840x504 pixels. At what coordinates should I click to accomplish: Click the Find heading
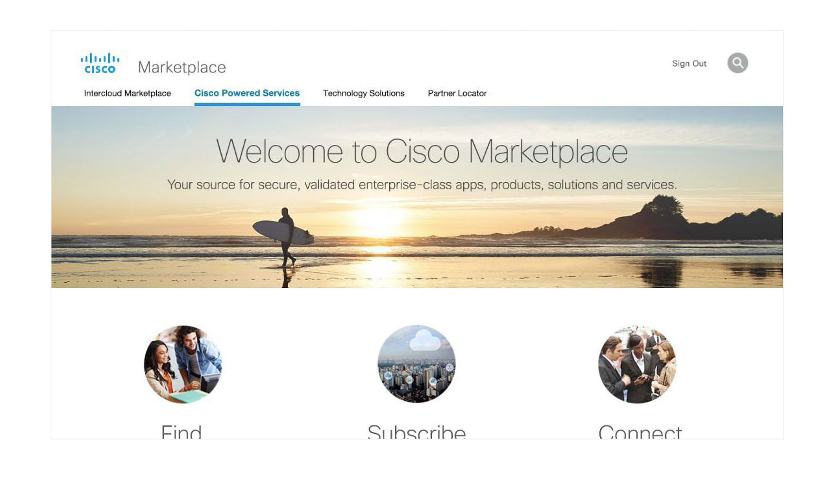pyautogui.click(x=181, y=432)
